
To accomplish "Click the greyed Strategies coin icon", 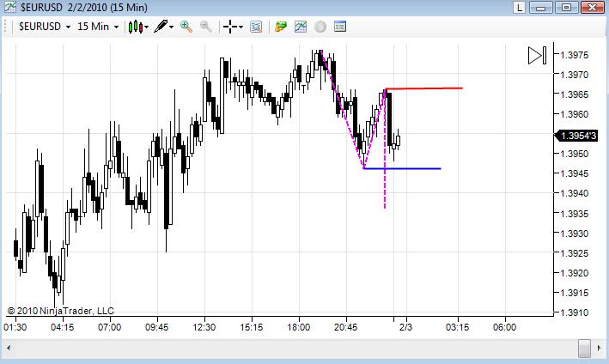I will pyautogui.click(x=320, y=27).
